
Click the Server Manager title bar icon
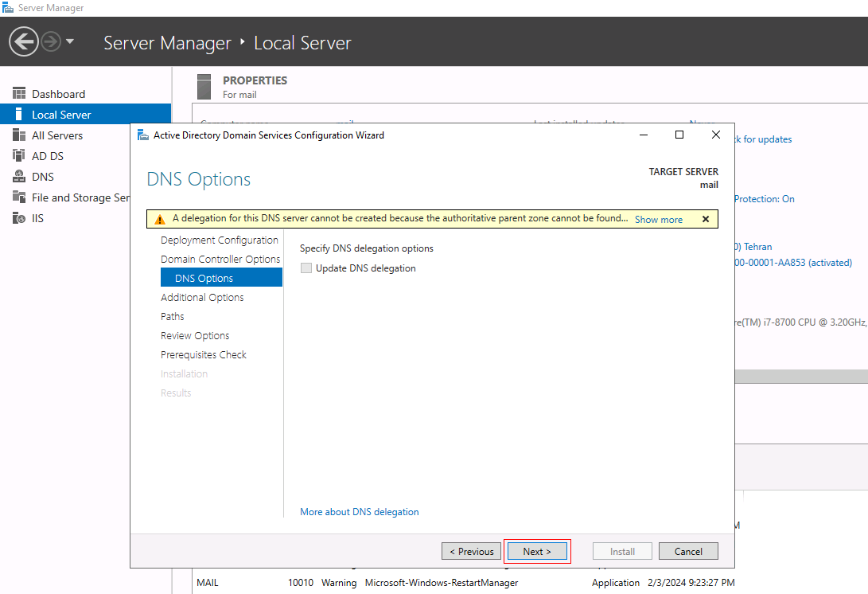pyautogui.click(x=8, y=8)
